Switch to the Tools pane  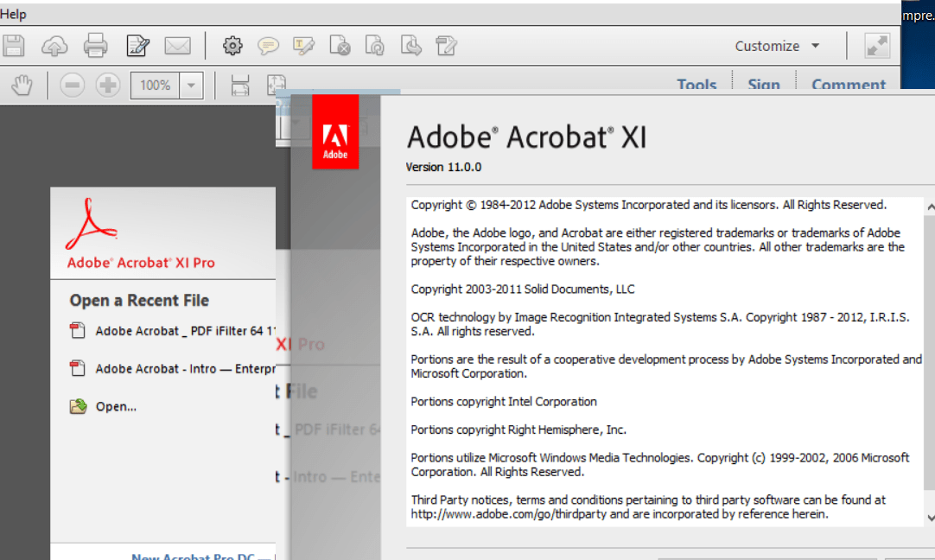click(696, 84)
